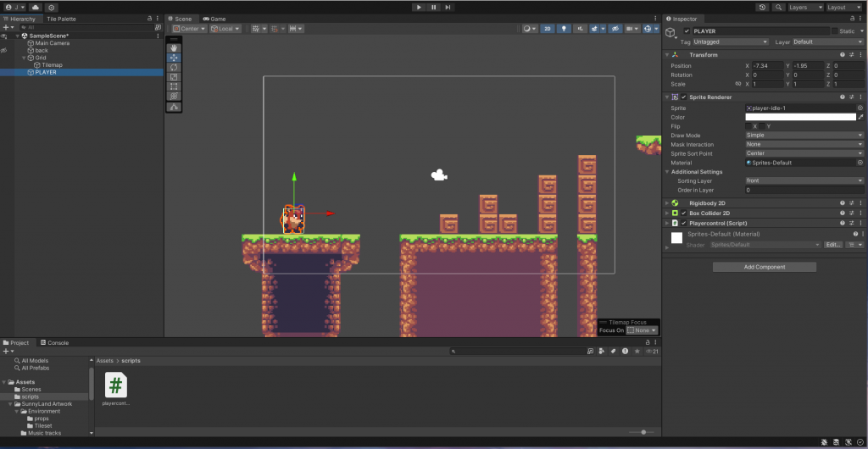
Task: Open the cloud services icon
Action: [36, 7]
